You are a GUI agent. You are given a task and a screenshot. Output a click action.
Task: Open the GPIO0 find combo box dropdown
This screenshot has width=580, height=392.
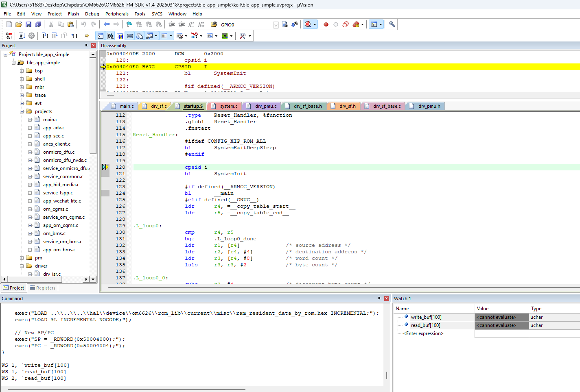[276, 25]
